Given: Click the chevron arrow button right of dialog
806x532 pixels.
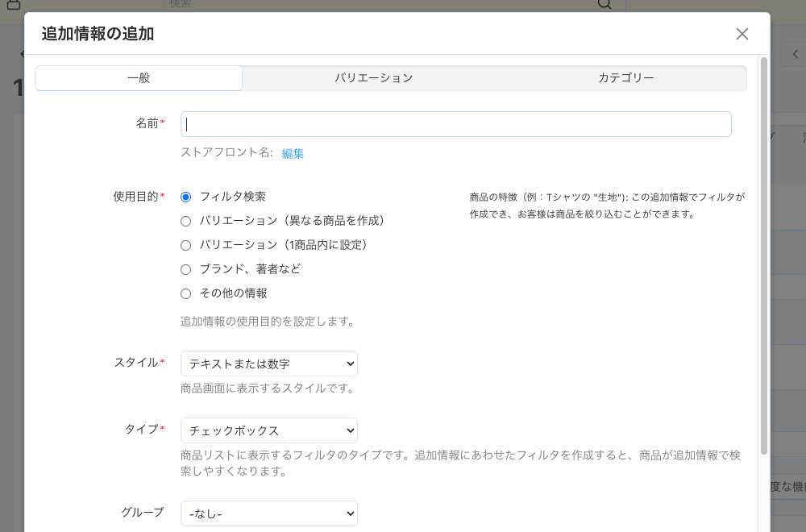Looking at the screenshot, I should [796, 54].
